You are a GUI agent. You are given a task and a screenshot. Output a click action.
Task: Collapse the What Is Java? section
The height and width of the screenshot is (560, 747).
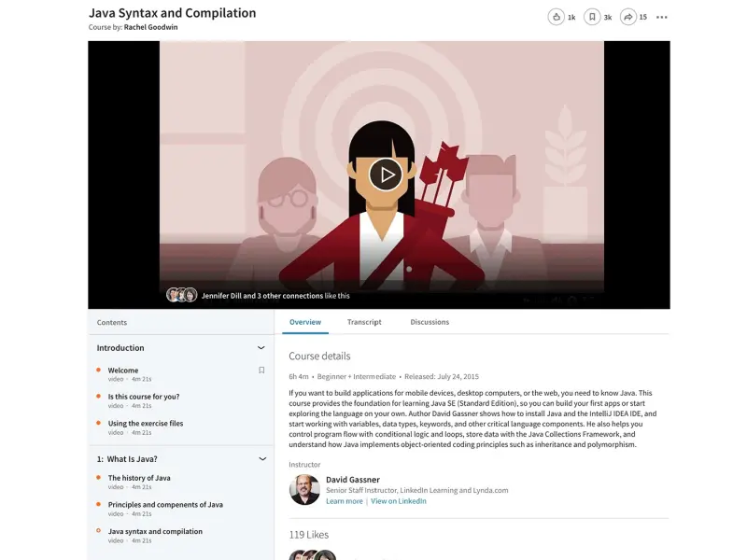[x=262, y=459]
